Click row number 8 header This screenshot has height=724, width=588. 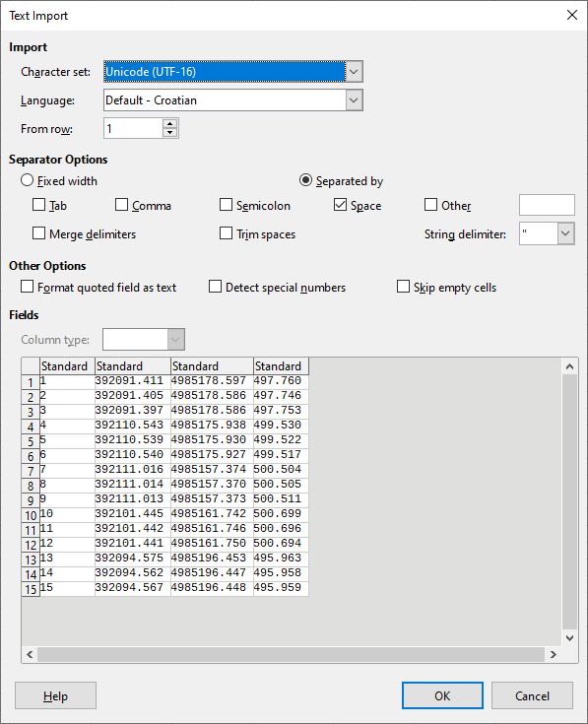coord(31,486)
